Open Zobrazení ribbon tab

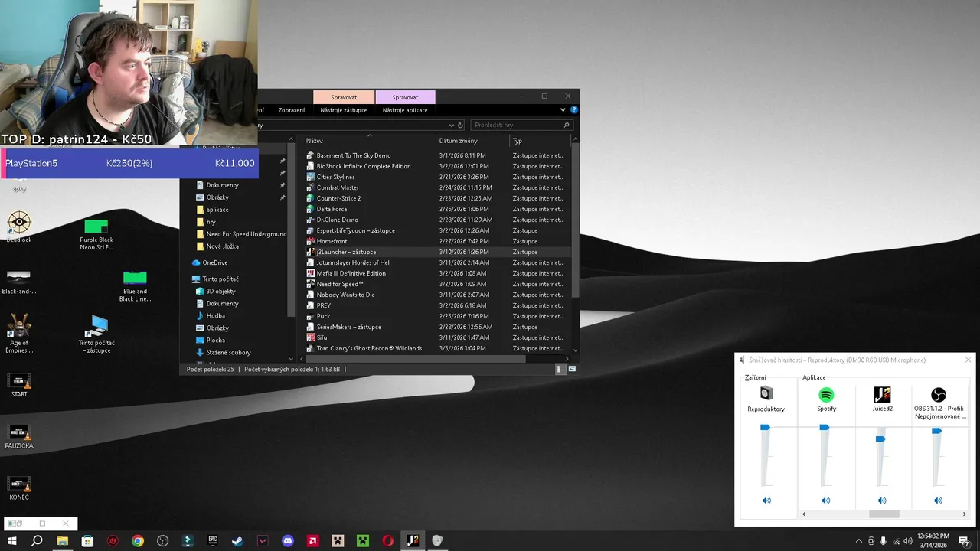(x=292, y=110)
